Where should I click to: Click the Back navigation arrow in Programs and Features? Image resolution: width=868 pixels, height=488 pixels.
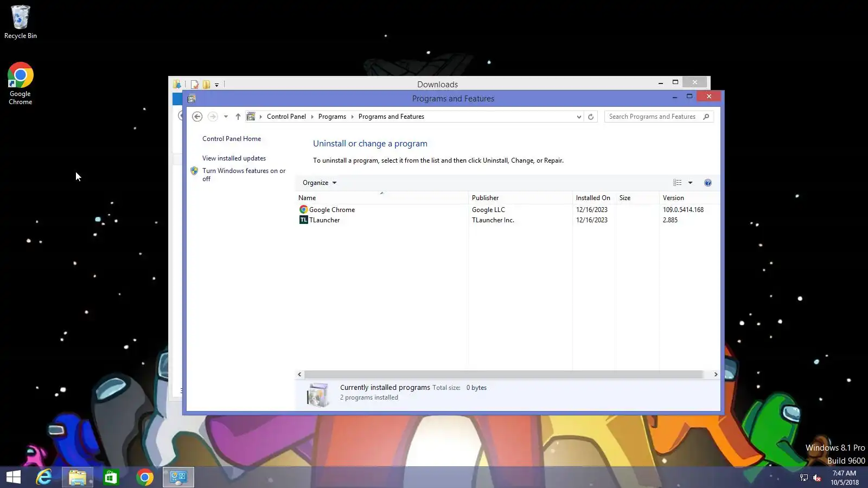197,117
